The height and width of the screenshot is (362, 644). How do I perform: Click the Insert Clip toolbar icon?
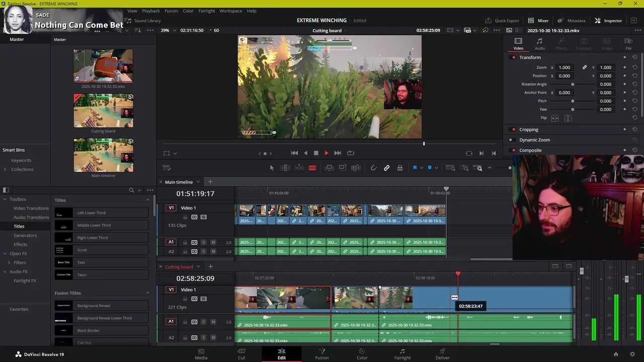coord(329,168)
